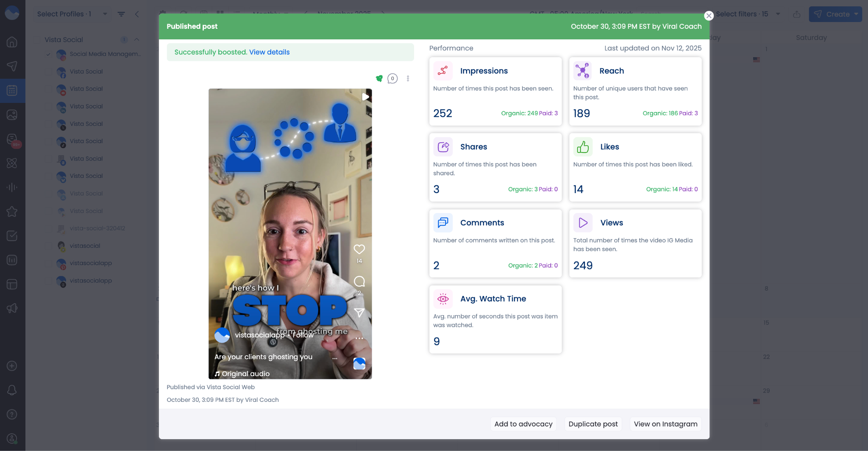Open the Home dashboard icon

12,42
